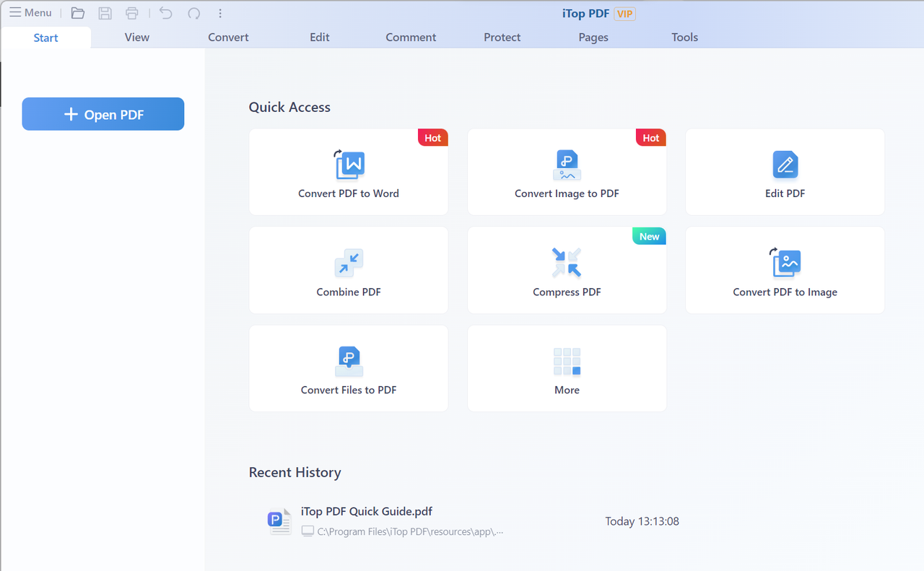
Task: Go to the Pages tab
Action: pyautogui.click(x=593, y=38)
